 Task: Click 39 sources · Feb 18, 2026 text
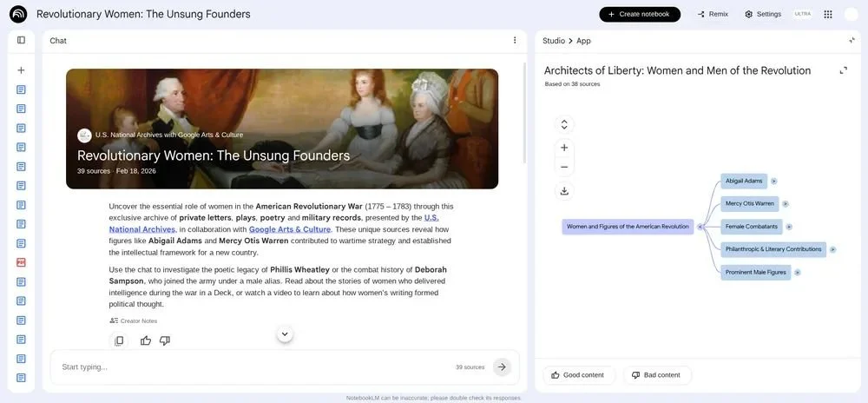(x=116, y=171)
